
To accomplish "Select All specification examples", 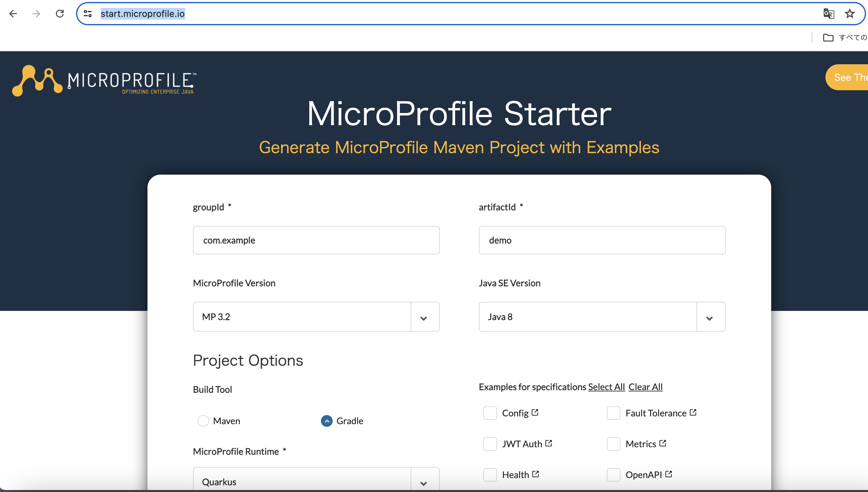I will pos(606,387).
